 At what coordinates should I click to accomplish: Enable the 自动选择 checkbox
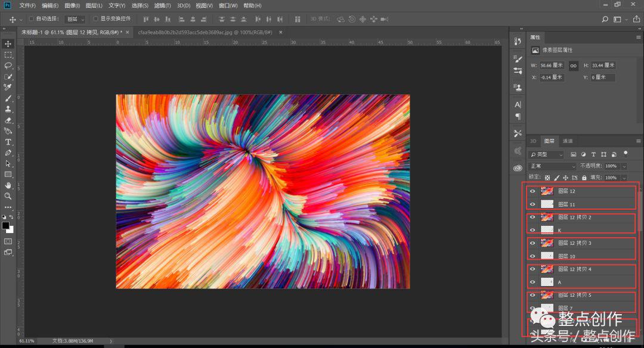pyautogui.click(x=31, y=19)
